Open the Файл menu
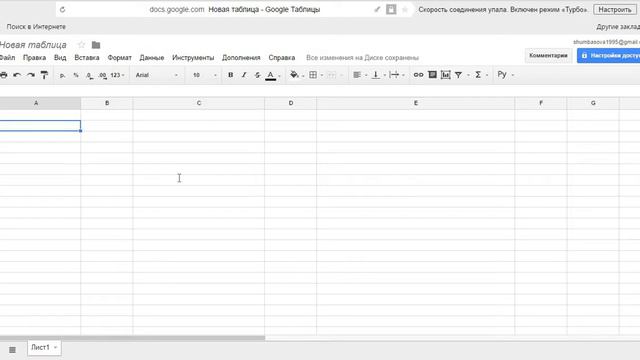The image size is (640, 360). click(x=7, y=58)
